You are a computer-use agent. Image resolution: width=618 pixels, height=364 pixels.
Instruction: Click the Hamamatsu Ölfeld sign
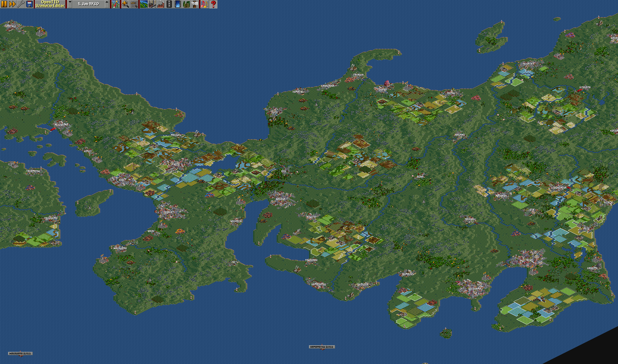322,347
